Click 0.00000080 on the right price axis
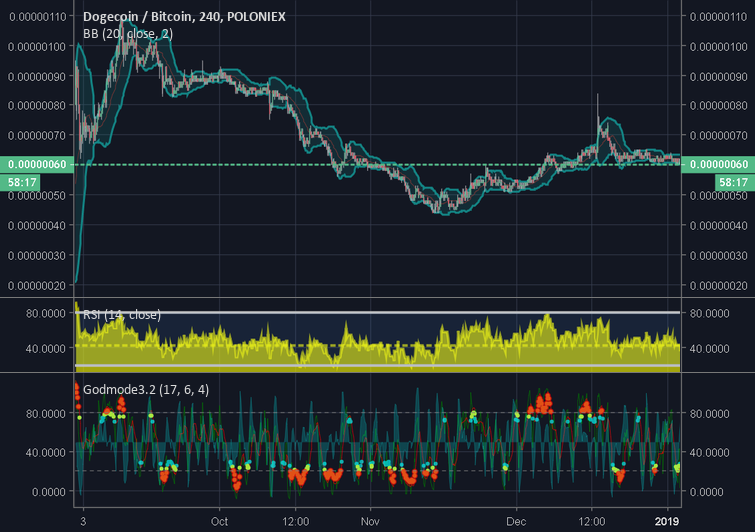This screenshot has width=755, height=532. click(718, 105)
